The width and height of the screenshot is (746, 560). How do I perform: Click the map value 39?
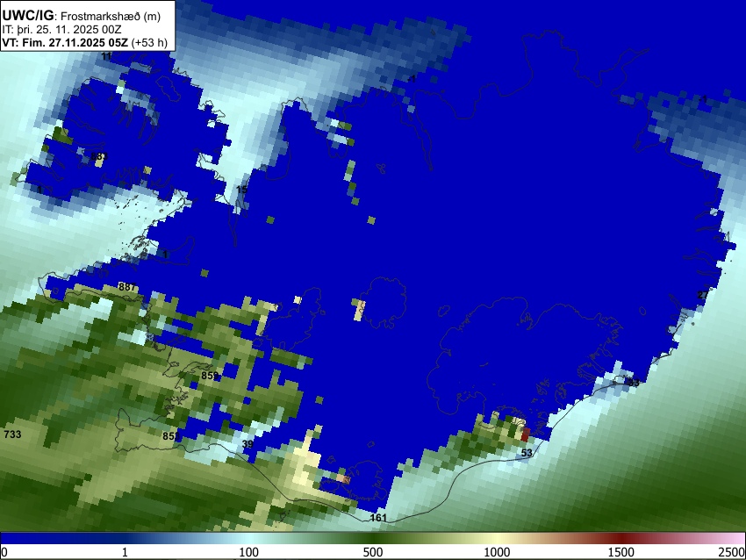(x=247, y=444)
